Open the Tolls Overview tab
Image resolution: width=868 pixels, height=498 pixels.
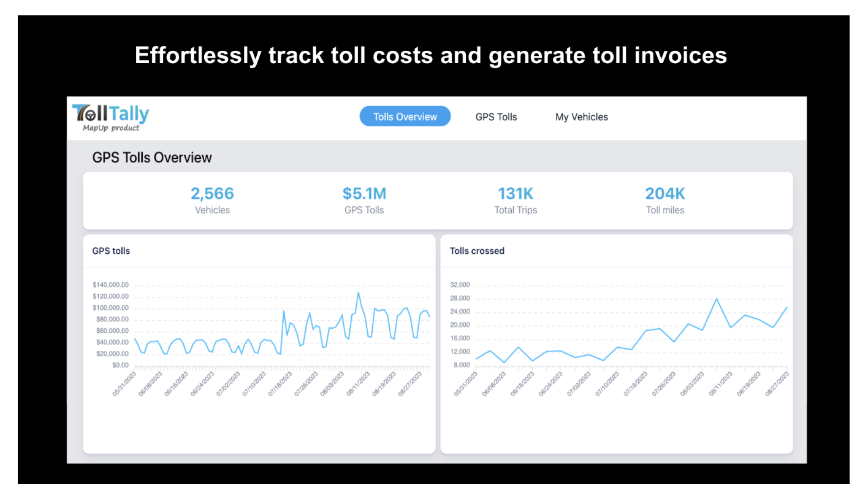pyautogui.click(x=405, y=117)
